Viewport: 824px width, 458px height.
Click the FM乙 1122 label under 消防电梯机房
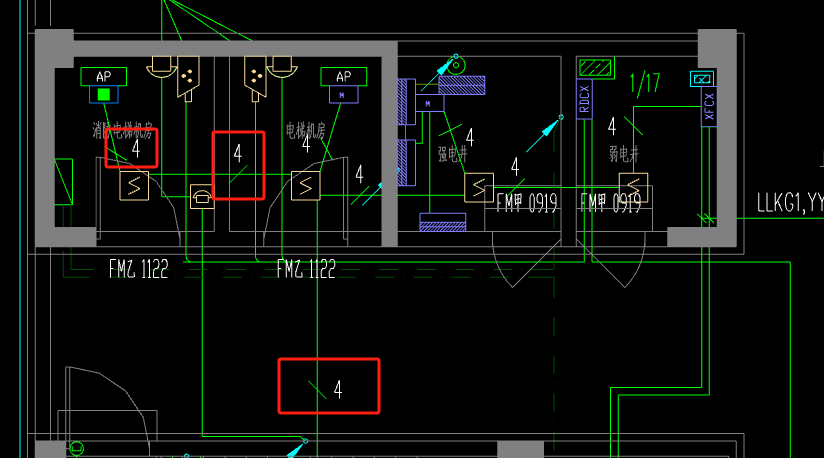tap(138, 269)
